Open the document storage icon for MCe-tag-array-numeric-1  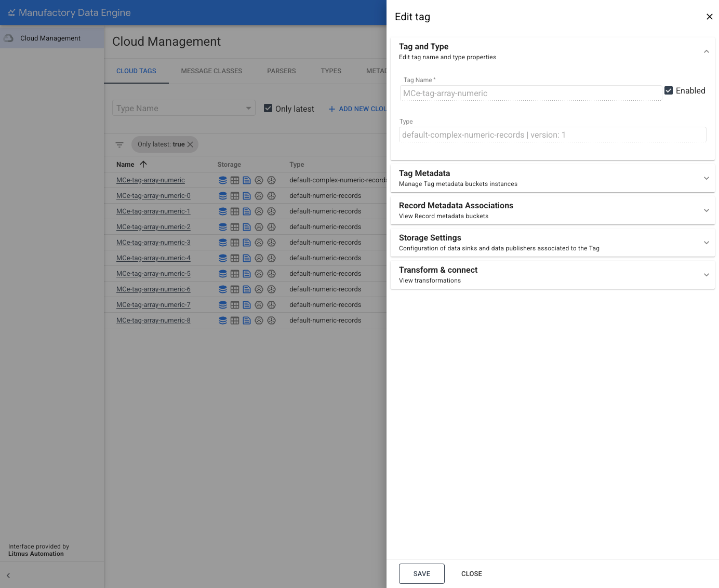[246, 211]
